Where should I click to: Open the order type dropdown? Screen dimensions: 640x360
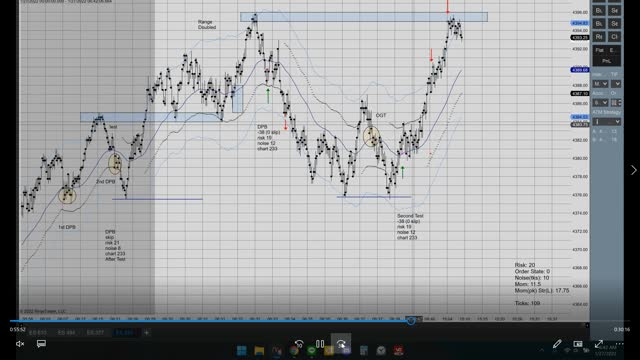coord(600,84)
